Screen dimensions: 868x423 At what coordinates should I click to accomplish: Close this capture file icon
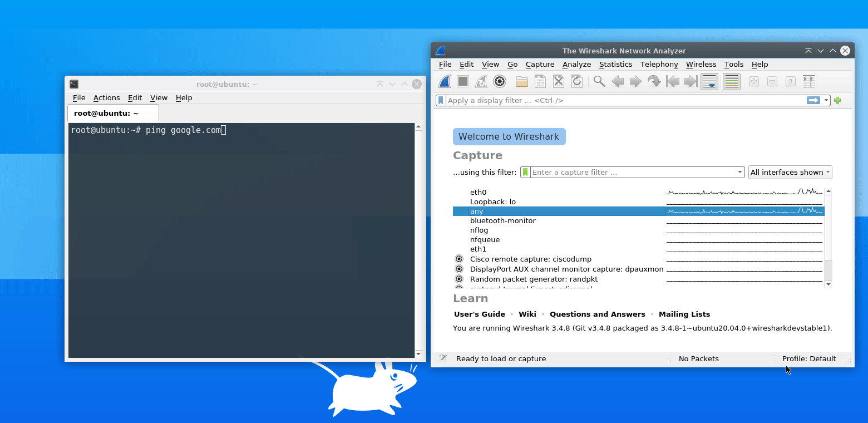point(559,82)
